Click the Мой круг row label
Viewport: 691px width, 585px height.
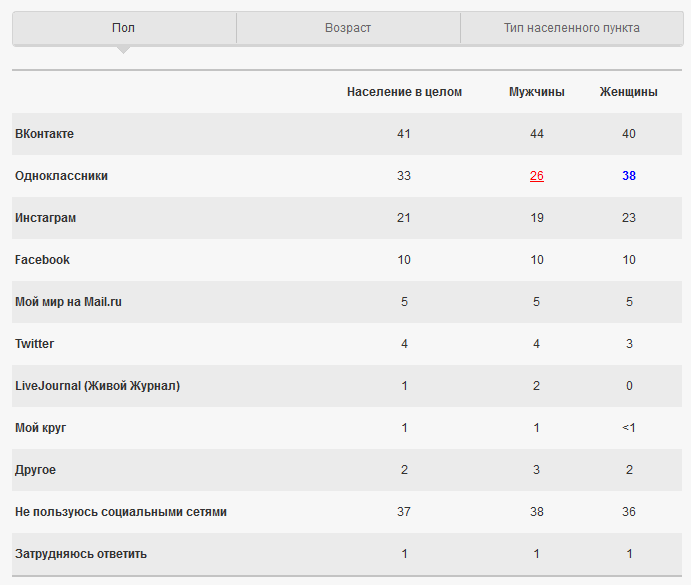coord(40,428)
